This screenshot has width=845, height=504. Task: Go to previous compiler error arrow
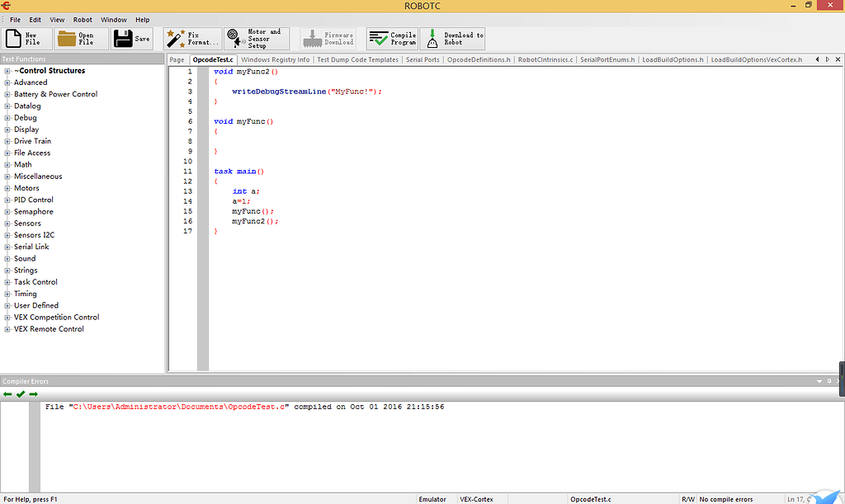click(7, 394)
